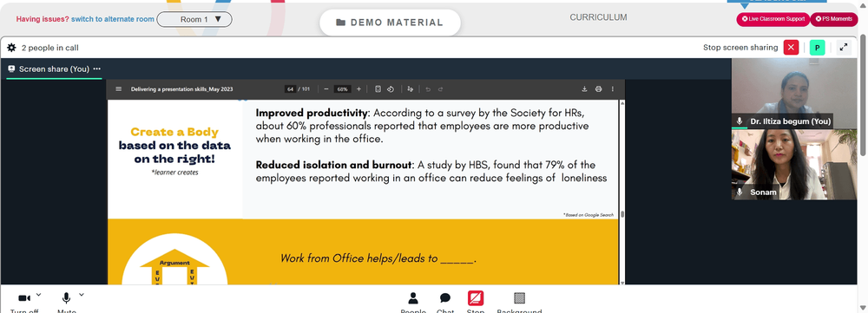Print the PDF document
The image size is (868, 313).
(598, 89)
